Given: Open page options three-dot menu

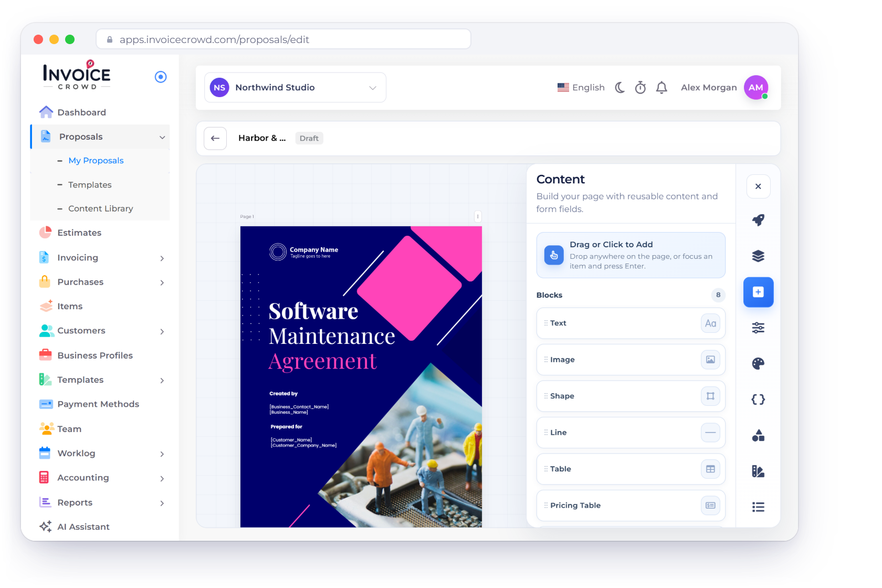Looking at the screenshot, I should (x=478, y=216).
